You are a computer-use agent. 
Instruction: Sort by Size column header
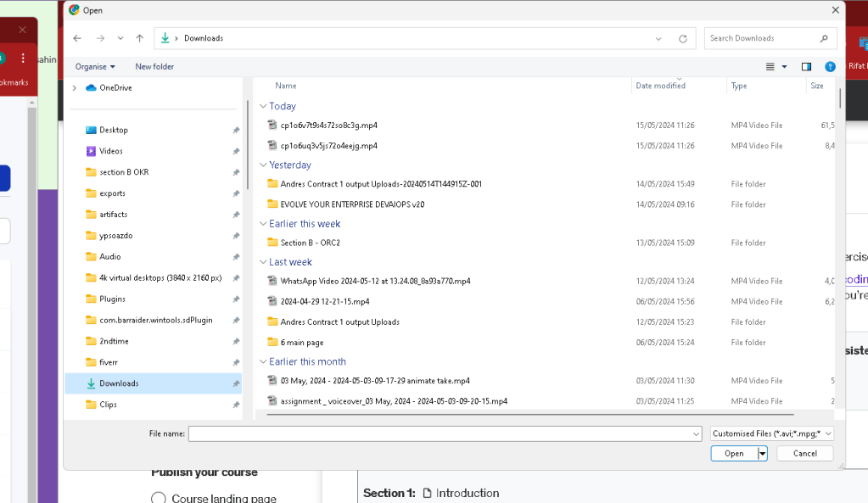click(816, 86)
